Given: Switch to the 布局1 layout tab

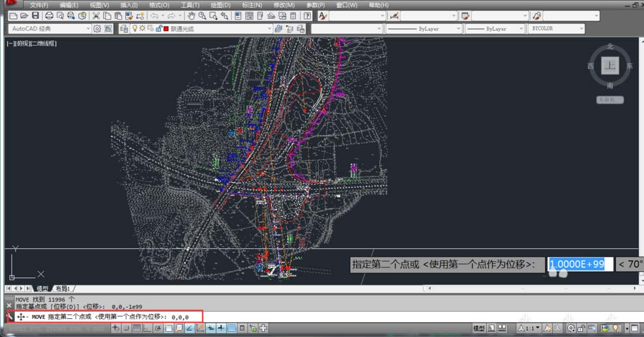Looking at the screenshot, I should click(63, 288).
